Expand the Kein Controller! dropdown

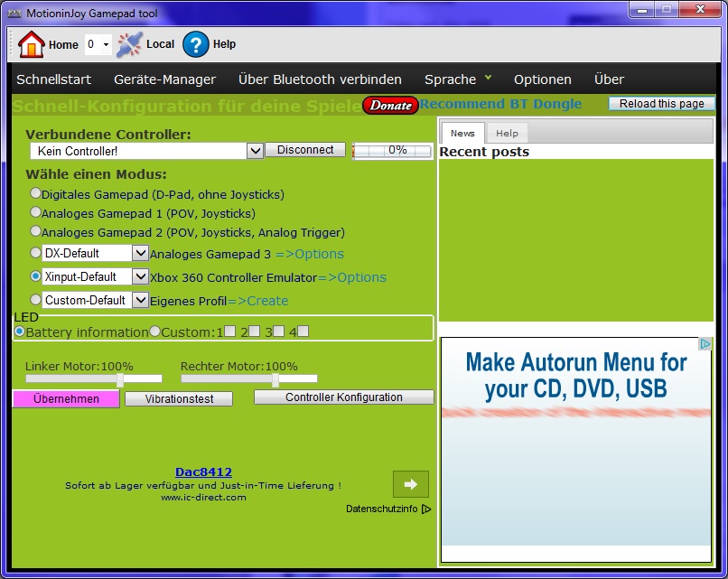(x=255, y=151)
